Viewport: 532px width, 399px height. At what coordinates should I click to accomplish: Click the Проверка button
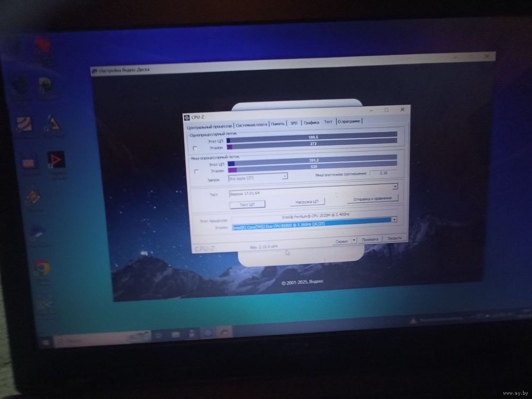click(x=370, y=239)
